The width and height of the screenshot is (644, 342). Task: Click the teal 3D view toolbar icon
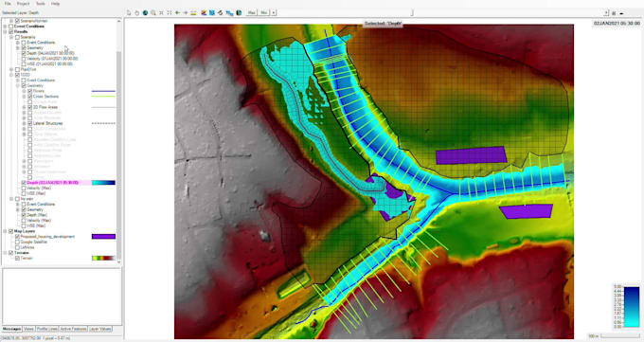point(239,12)
